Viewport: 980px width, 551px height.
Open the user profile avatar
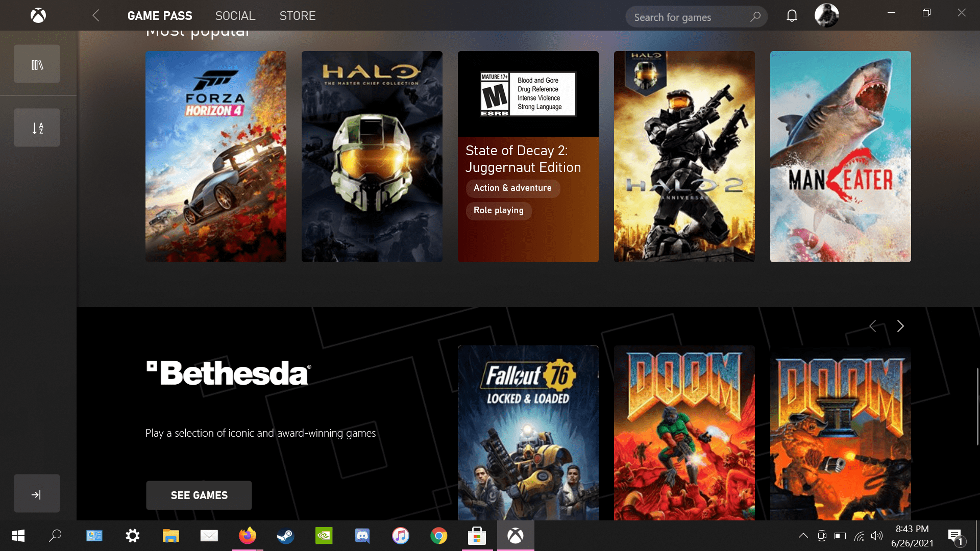(x=826, y=16)
